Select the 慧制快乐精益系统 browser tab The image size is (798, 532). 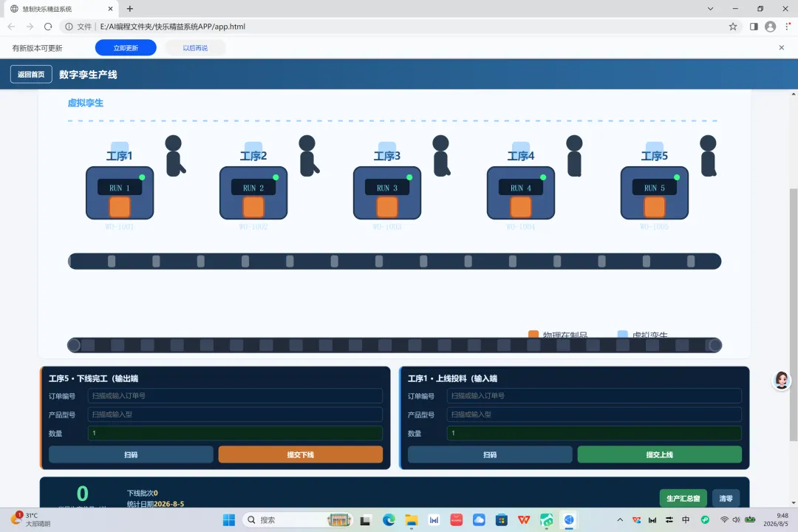(x=60, y=9)
